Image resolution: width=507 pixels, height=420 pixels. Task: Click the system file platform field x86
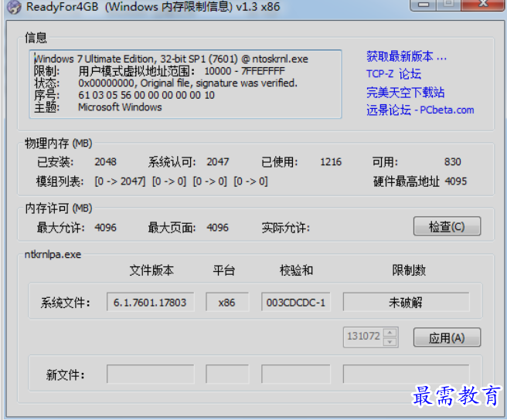point(227,303)
